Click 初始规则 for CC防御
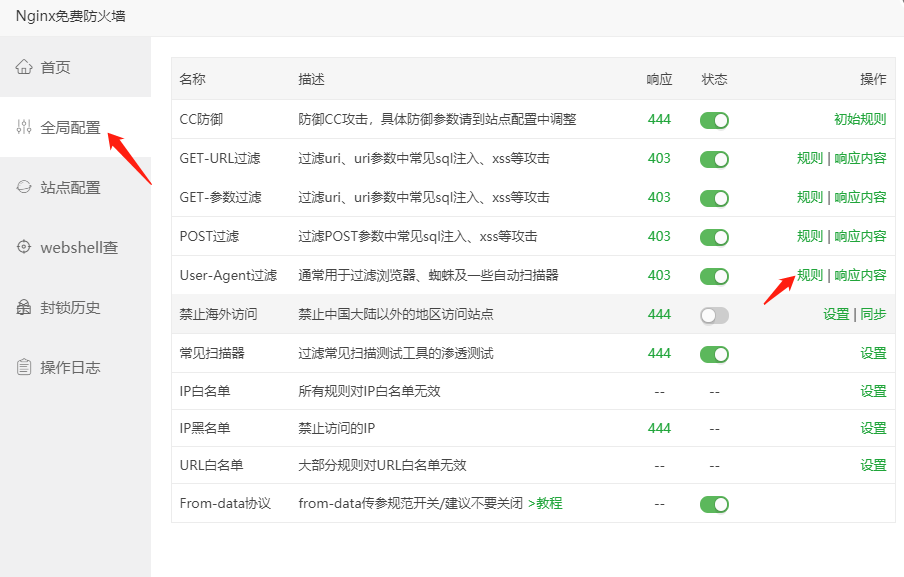 coord(861,119)
